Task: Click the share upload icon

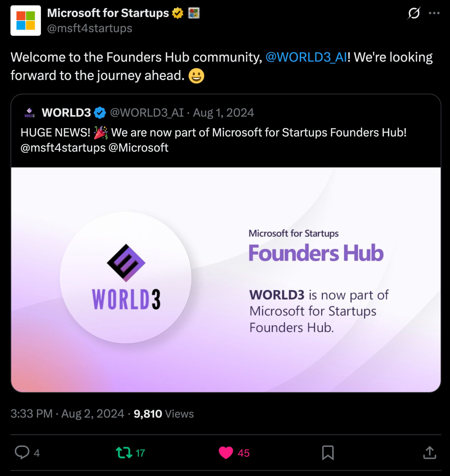Action: click(429, 453)
